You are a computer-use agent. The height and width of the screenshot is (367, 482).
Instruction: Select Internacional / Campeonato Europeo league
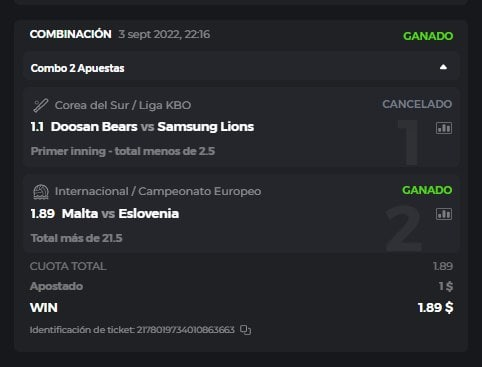pos(158,191)
